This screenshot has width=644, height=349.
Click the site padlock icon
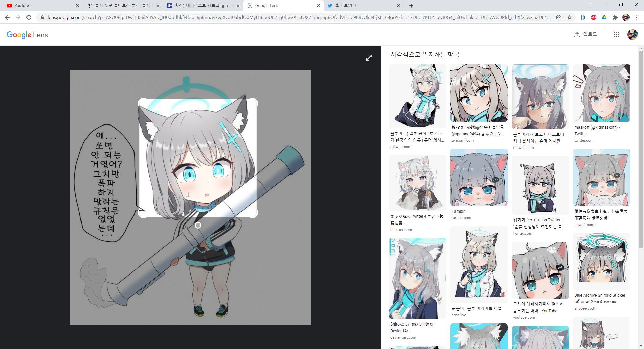(x=42, y=17)
